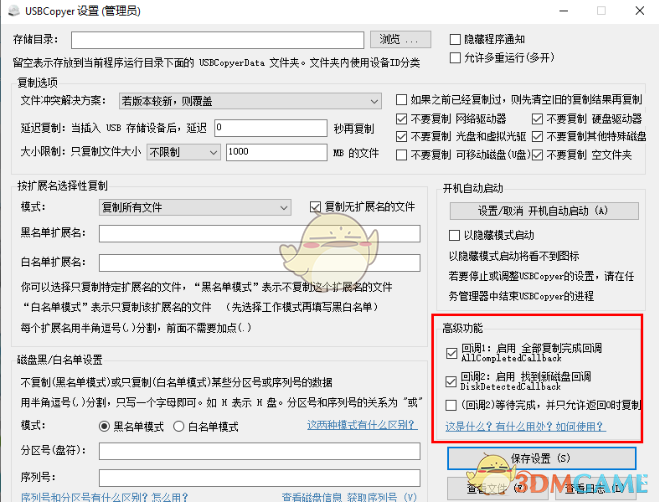Minimize the USBCopyer settings window

click(564, 11)
